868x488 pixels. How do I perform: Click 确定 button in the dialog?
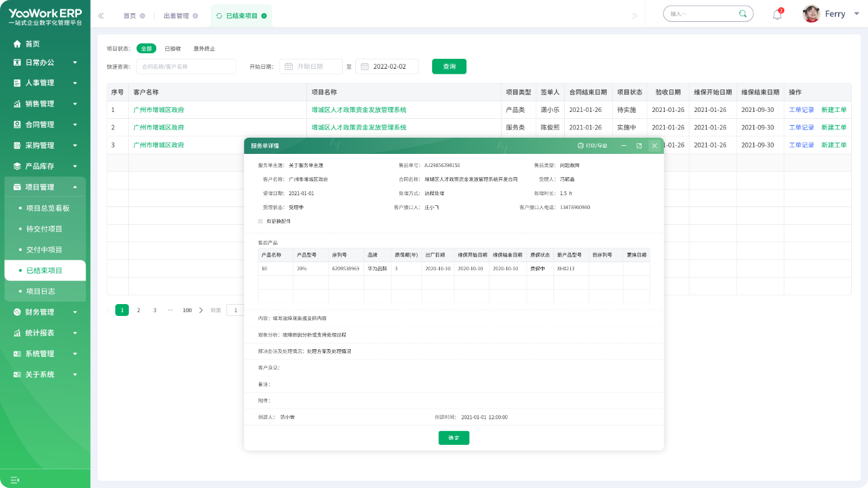tap(453, 438)
